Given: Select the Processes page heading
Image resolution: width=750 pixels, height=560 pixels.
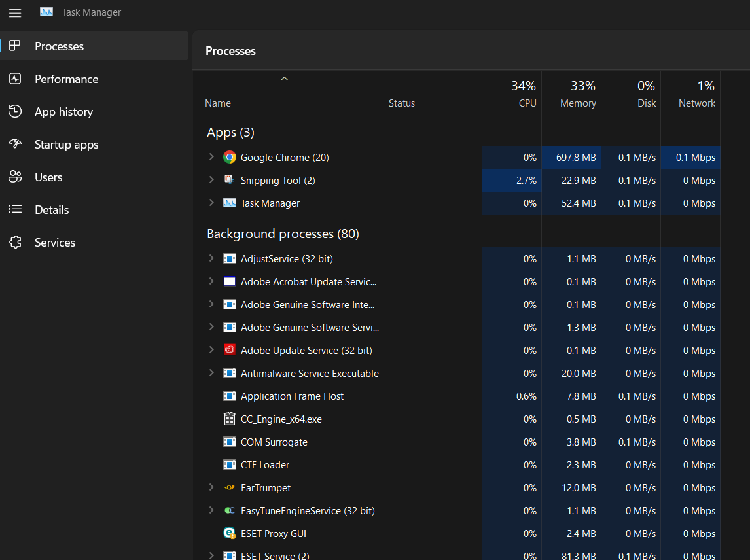Looking at the screenshot, I should pos(230,51).
